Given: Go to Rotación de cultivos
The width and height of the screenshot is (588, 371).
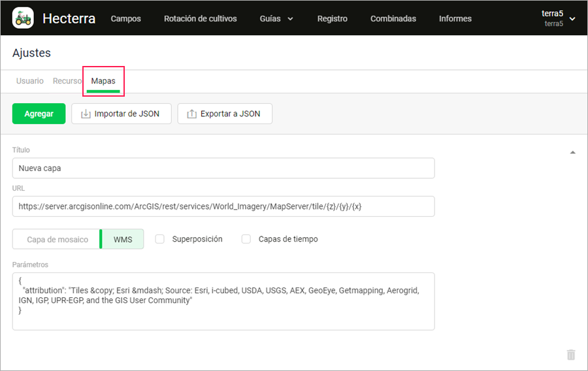Looking at the screenshot, I should [201, 18].
